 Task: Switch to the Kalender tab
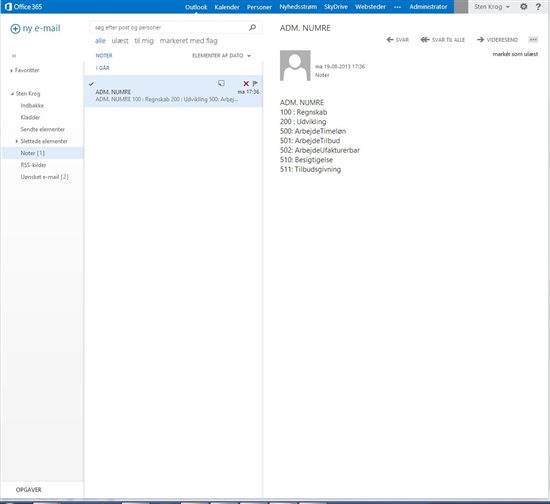tap(227, 7)
